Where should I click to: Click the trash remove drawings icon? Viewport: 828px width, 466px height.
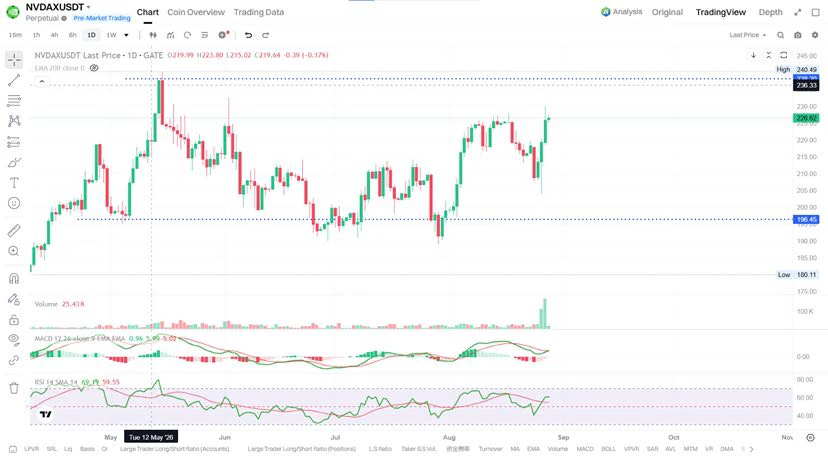(x=14, y=388)
